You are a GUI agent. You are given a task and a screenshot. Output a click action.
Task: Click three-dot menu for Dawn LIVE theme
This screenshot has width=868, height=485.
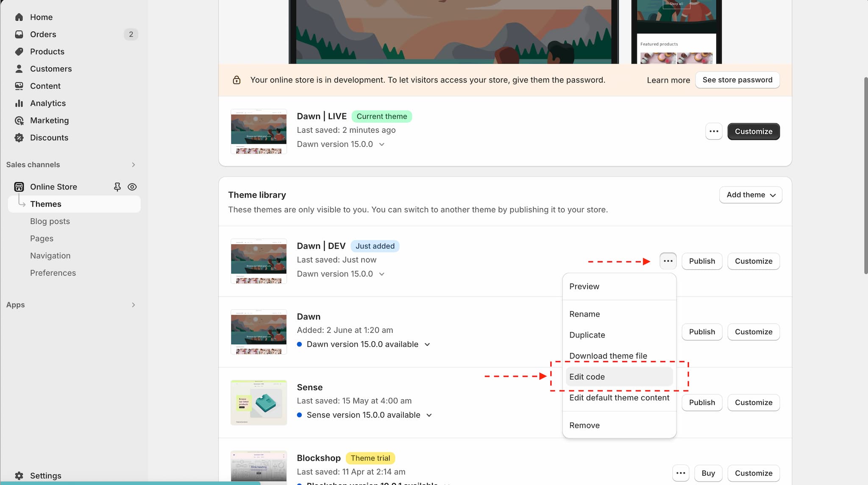(x=714, y=131)
